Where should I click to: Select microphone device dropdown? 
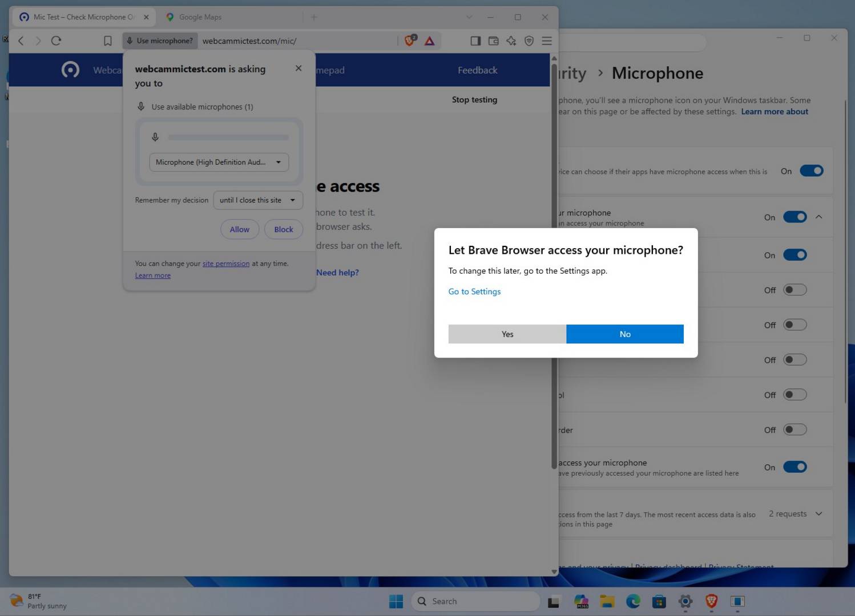point(219,162)
